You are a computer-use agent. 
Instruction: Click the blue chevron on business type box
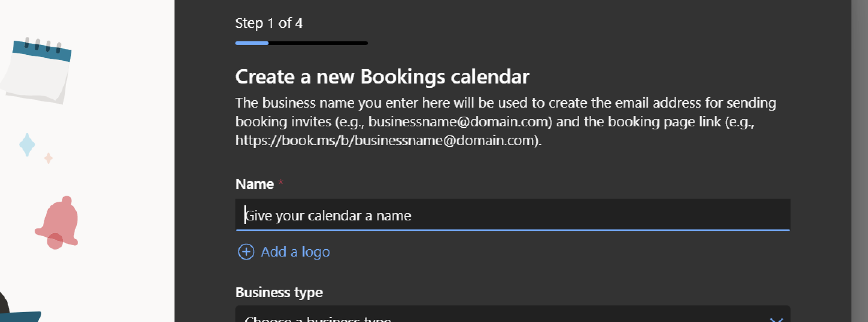click(776, 320)
